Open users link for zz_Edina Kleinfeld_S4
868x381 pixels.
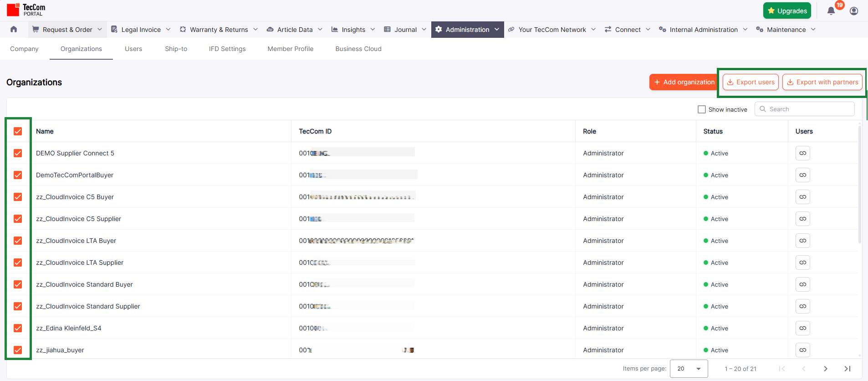click(x=803, y=328)
